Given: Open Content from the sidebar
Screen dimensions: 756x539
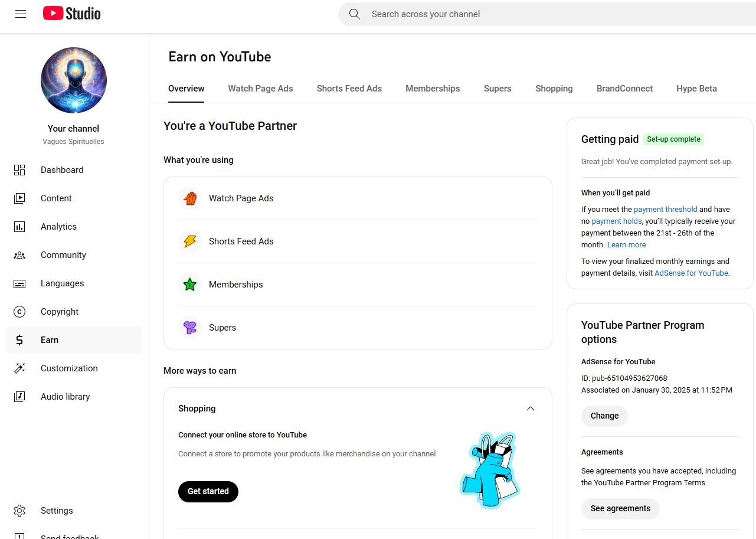Looking at the screenshot, I should [x=74, y=198].
